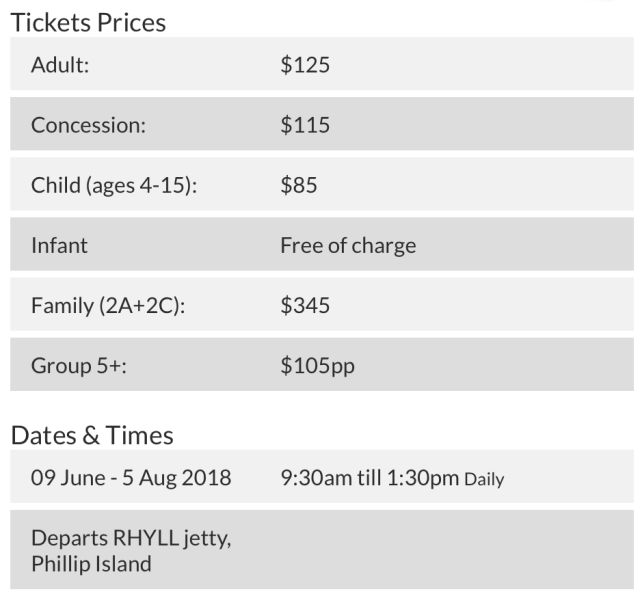Click the $85 child price

299,185
